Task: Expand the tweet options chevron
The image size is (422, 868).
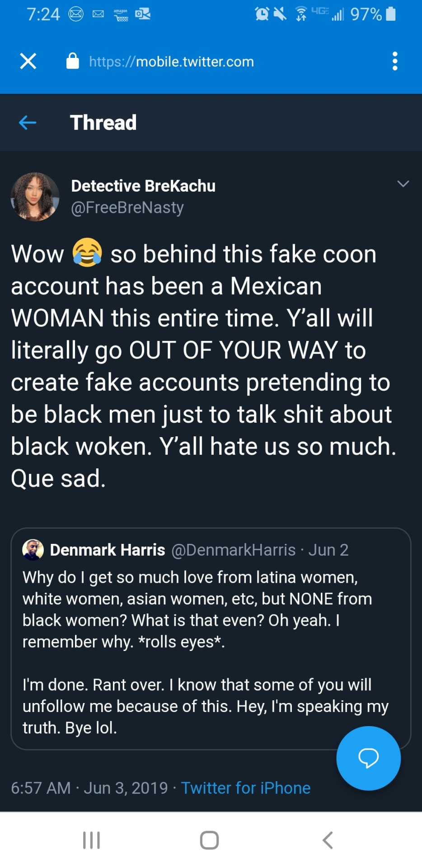Action: (x=403, y=184)
